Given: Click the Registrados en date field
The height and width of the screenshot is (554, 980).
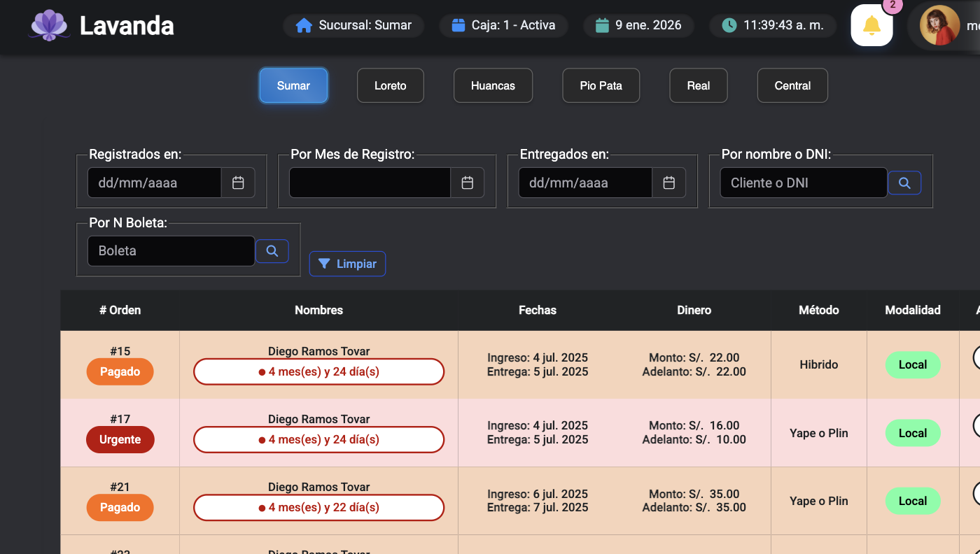Looking at the screenshot, I should [x=154, y=183].
